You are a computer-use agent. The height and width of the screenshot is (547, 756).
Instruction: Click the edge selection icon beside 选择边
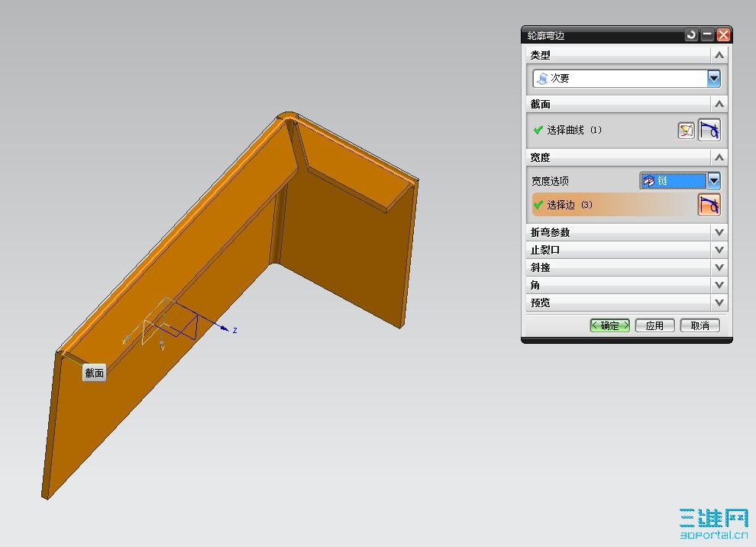[709, 205]
